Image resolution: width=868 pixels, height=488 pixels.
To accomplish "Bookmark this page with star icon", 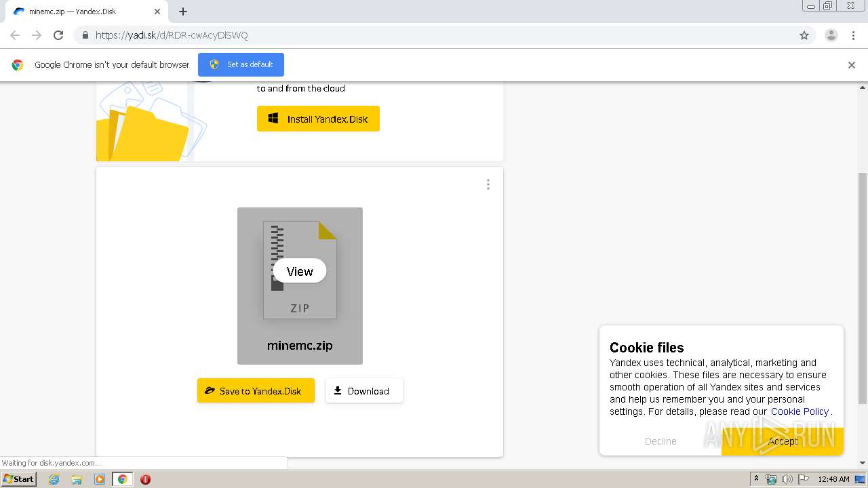I will [x=804, y=35].
